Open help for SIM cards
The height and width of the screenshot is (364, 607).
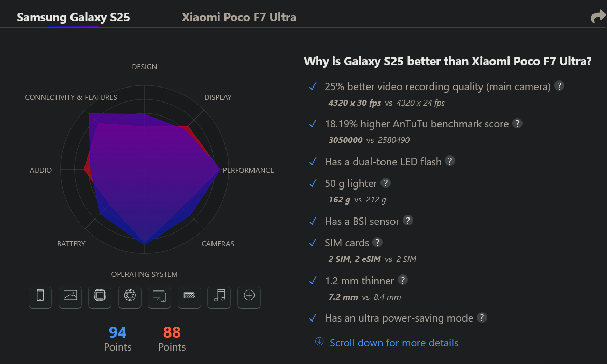pos(377,242)
